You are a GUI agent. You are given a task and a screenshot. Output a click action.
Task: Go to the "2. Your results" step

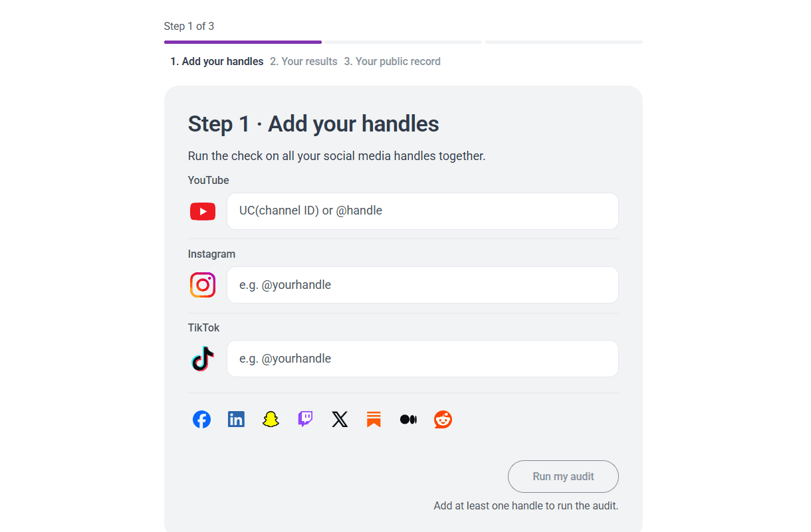(x=304, y=61)
